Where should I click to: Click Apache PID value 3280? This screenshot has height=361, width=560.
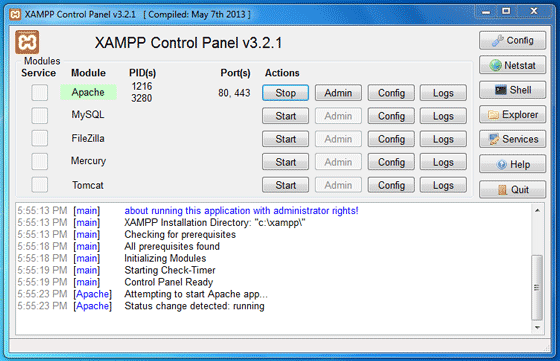141,98
